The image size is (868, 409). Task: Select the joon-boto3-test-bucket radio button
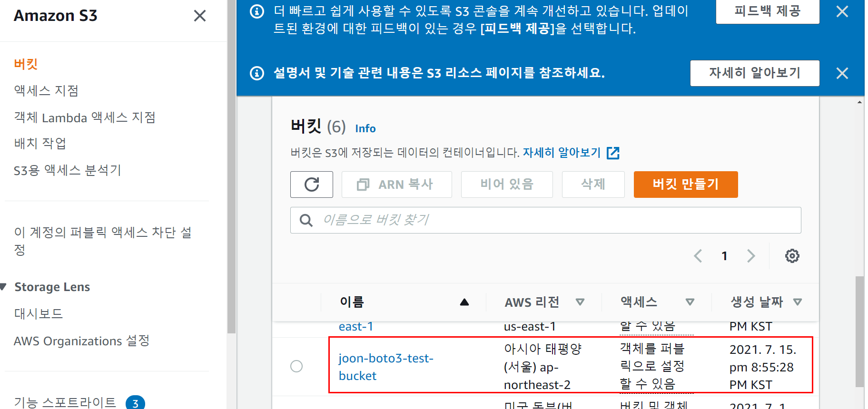(296, 366)
